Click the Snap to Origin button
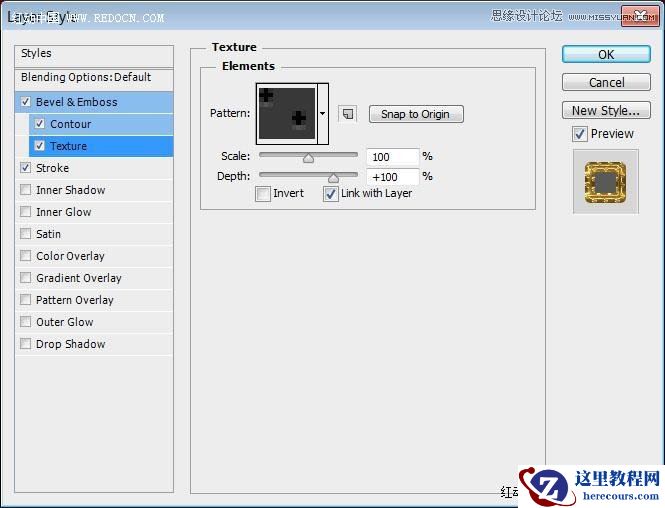Screen dimensions: 665x508 (x=416, y=114)
